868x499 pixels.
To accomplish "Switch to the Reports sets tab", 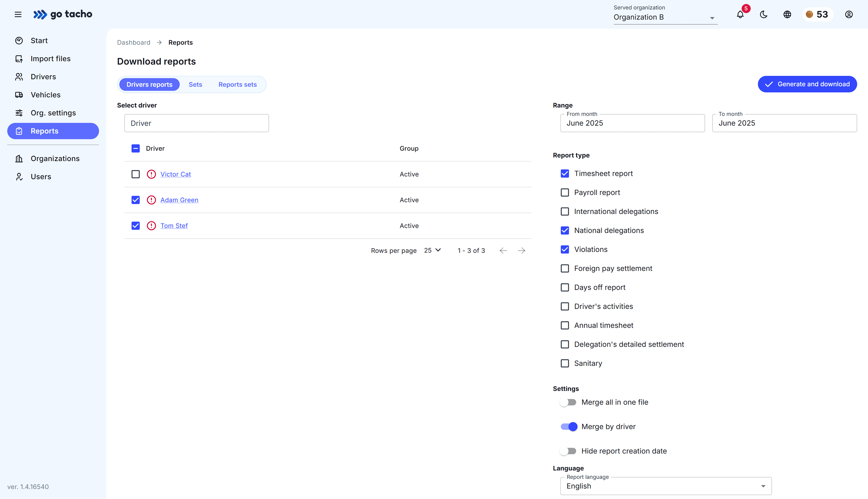I will click(238, 84).
